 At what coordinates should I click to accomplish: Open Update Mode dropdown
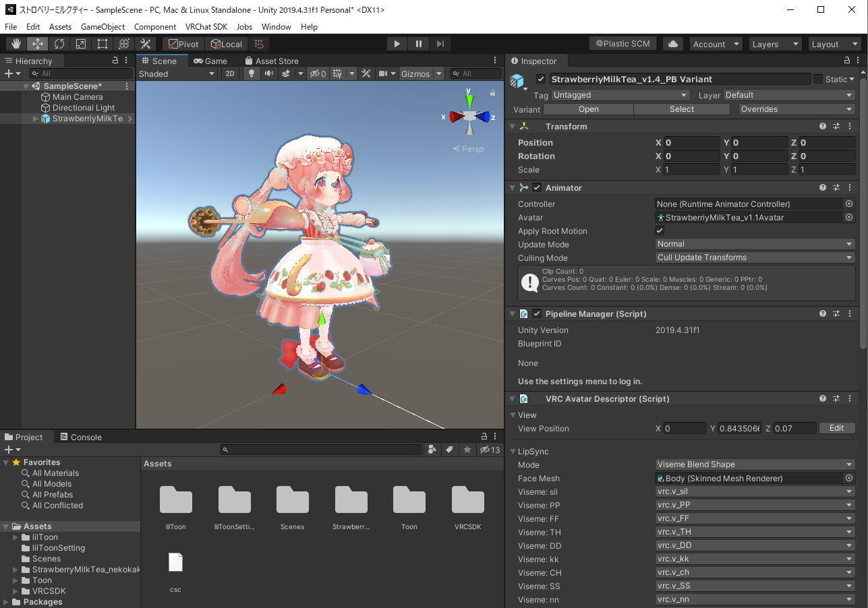755,244
